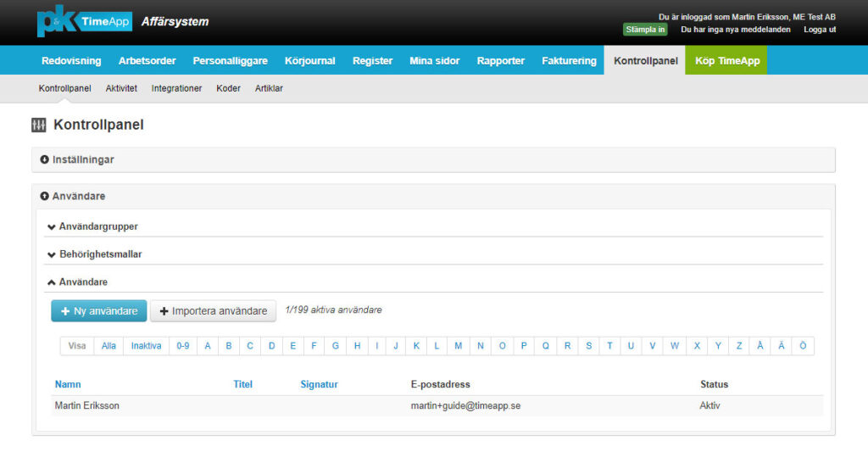This screenshot has height=463, width=868.
Task: Show Alla users in filter bar
Action: coord(108,346)
